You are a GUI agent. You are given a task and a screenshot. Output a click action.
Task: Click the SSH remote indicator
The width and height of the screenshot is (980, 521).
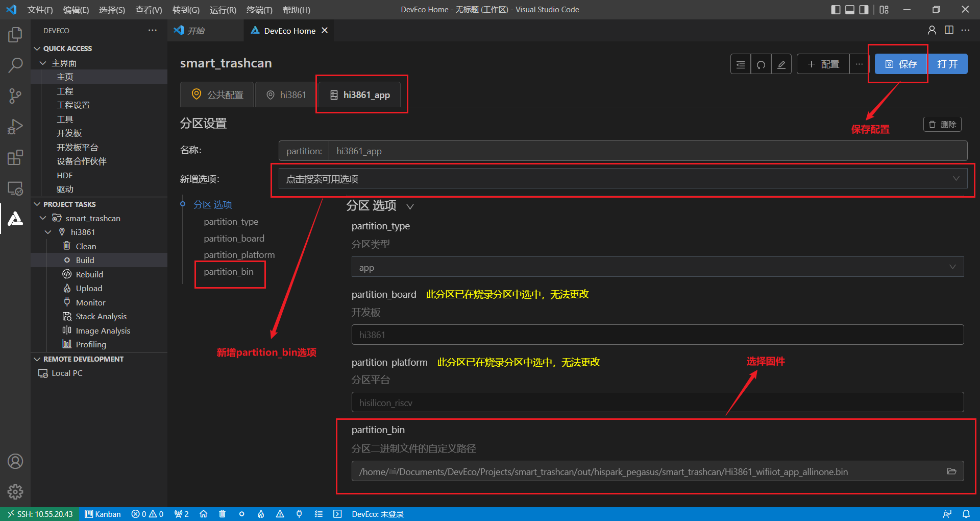pos(40,514)
